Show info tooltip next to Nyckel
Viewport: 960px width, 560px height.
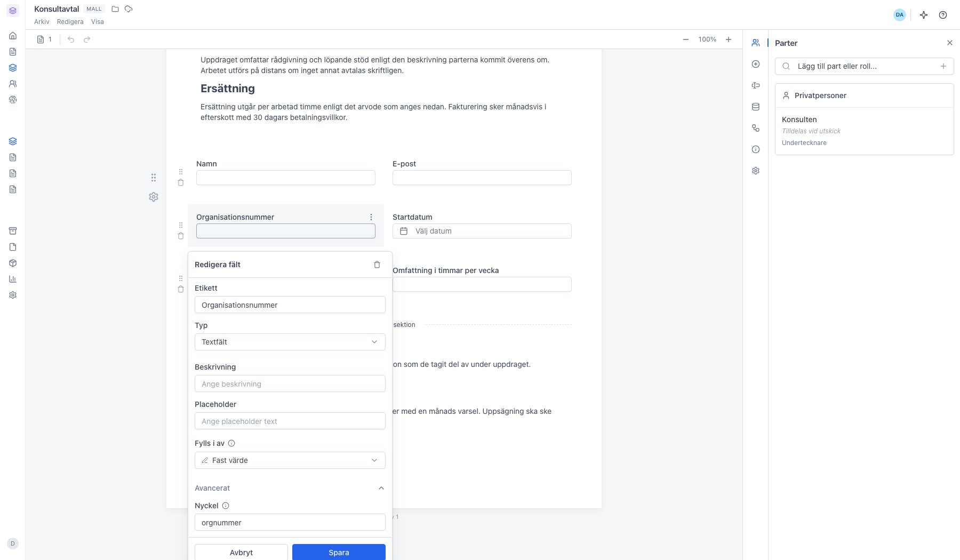tap(226, 506)
